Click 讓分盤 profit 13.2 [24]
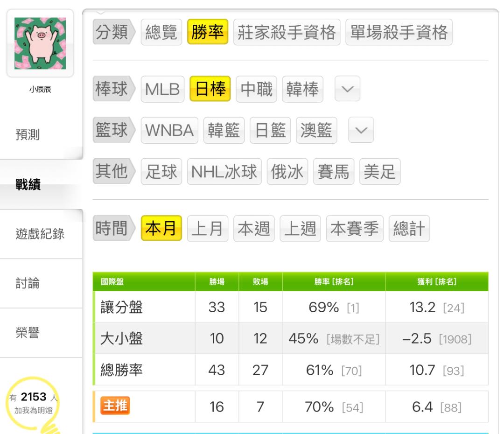The image size is (504, 434). (437, 308)
